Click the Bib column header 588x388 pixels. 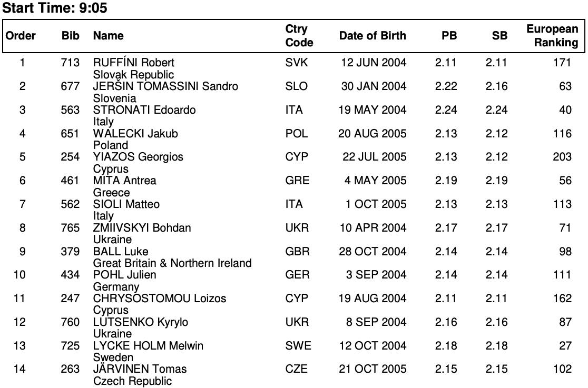pyautogui.click(x=70, y=36)
